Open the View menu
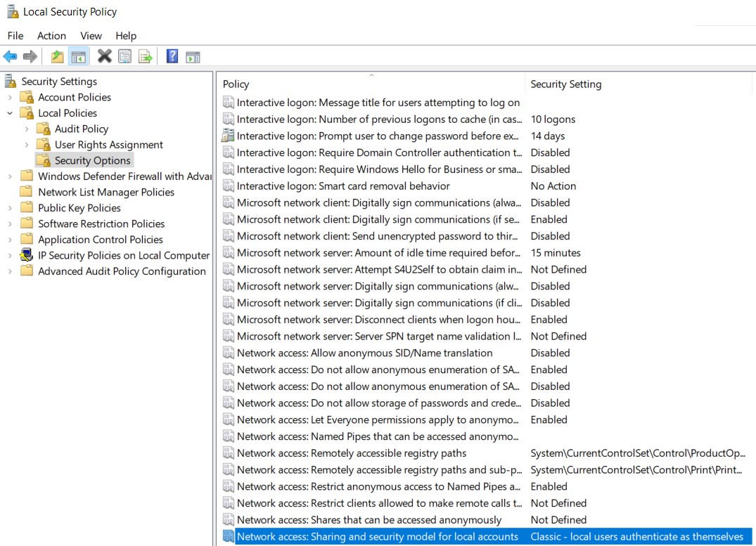Viewport: 756px width, 546px height. (91, 36)
